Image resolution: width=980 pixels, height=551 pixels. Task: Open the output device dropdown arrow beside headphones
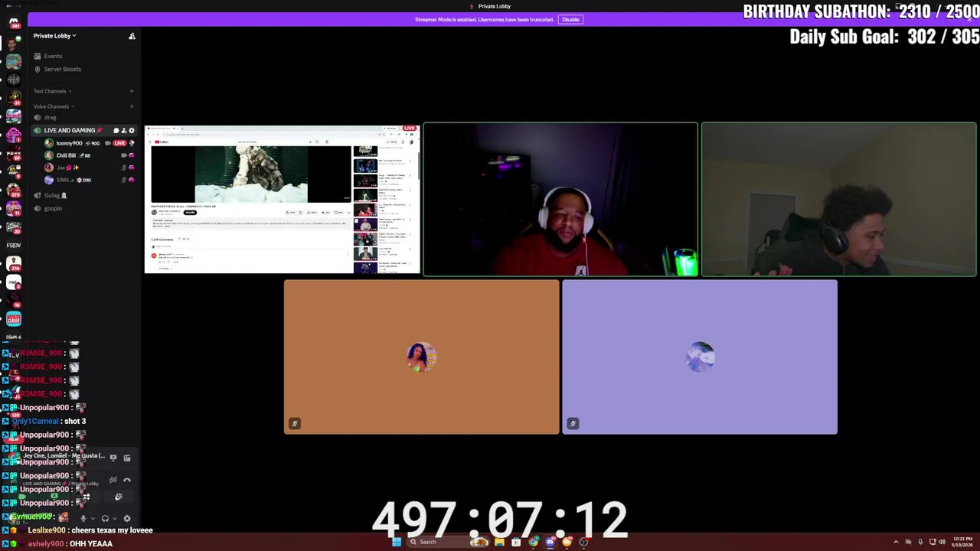point(115,518)
